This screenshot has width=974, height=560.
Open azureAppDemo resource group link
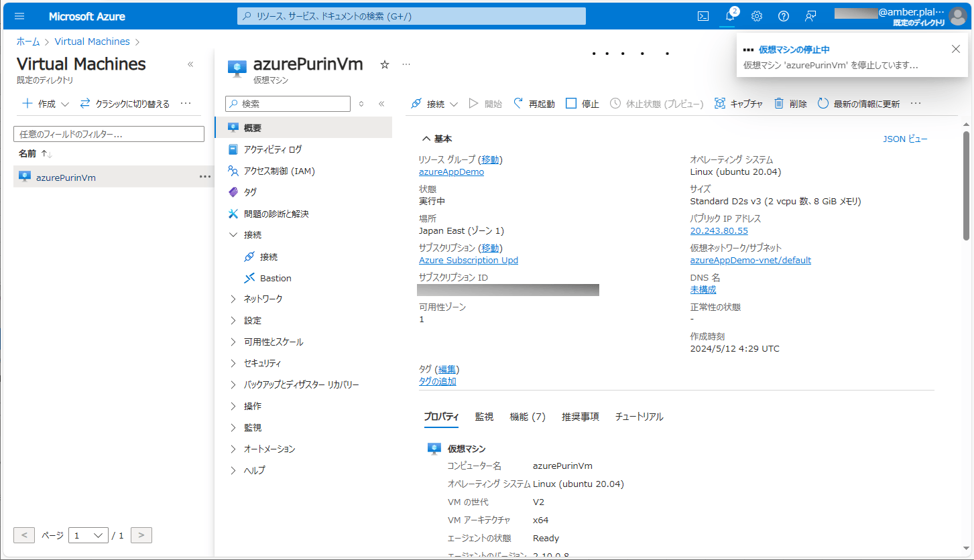[x=451, y=171]
